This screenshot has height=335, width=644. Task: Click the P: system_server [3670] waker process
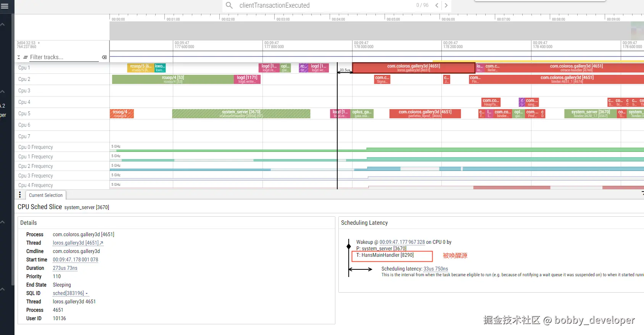pyautogui.click(x=381, y=249)
